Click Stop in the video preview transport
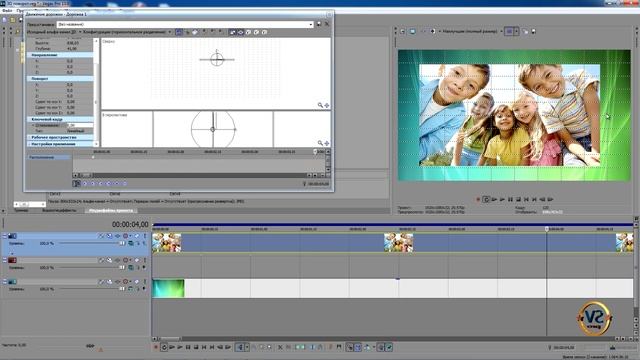 [x=518, y=200]
